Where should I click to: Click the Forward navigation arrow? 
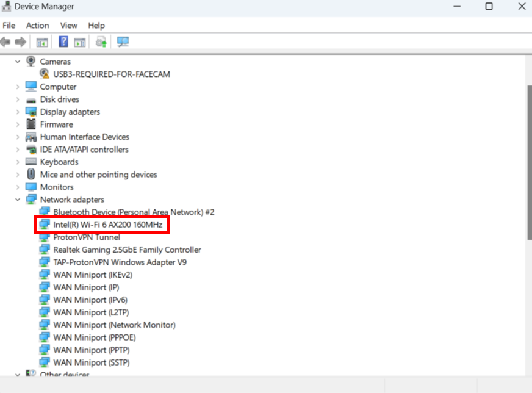[x=20, y=41]
